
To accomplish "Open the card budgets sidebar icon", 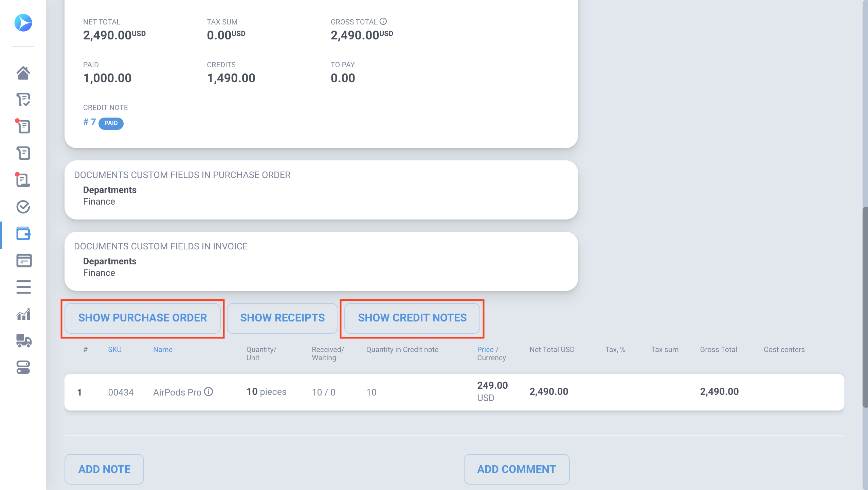I will pos(23,261).
